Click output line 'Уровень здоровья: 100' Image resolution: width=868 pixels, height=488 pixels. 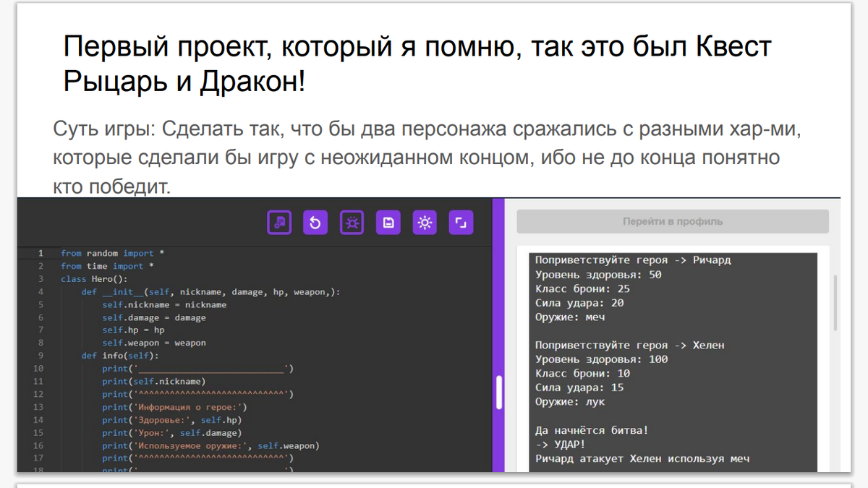click(x=602, y=359)
